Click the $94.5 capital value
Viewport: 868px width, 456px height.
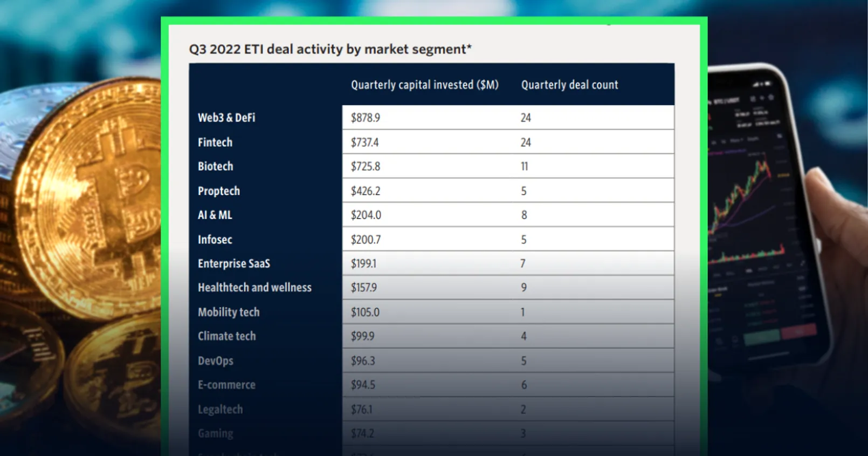363,385
